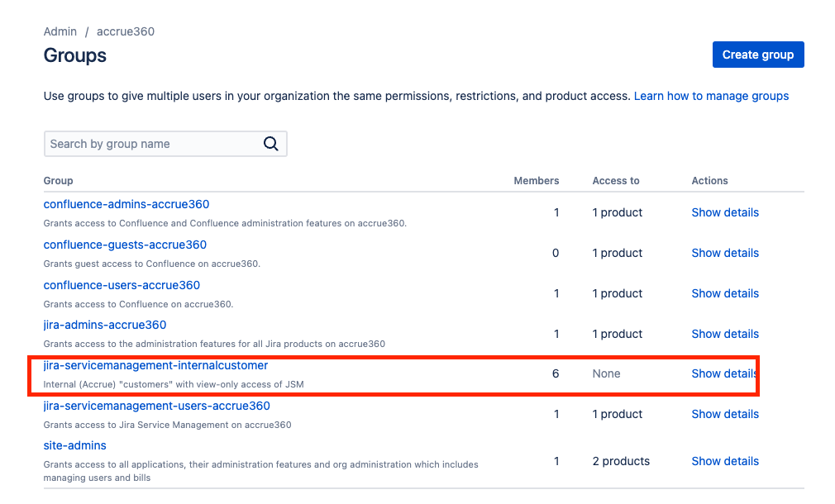Show details for jira-servicemanagement-internalcustomer

pos(724,373)
